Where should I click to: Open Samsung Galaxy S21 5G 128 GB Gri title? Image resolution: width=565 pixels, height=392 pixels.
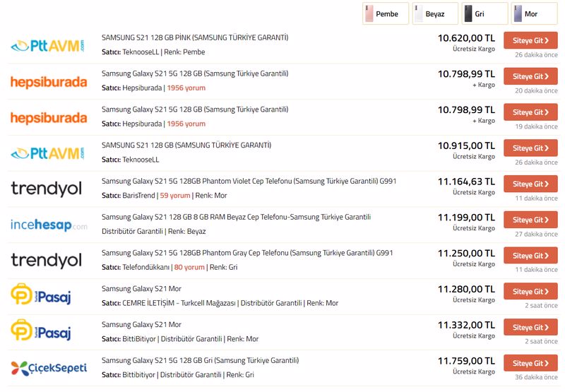click(200, 360)
